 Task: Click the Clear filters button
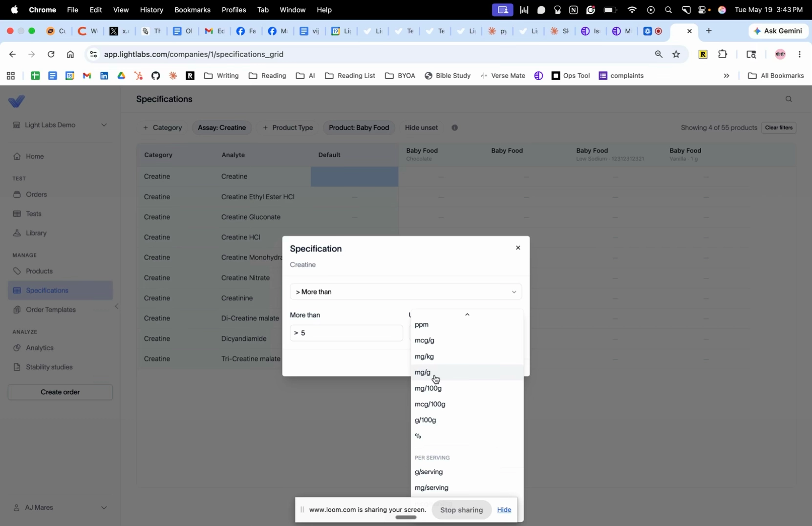coord(779,128)
